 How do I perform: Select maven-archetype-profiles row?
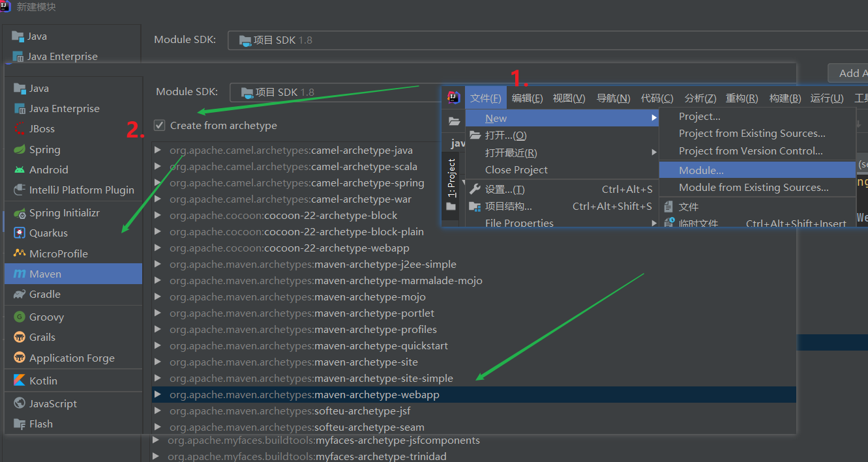tap(474, 330)
